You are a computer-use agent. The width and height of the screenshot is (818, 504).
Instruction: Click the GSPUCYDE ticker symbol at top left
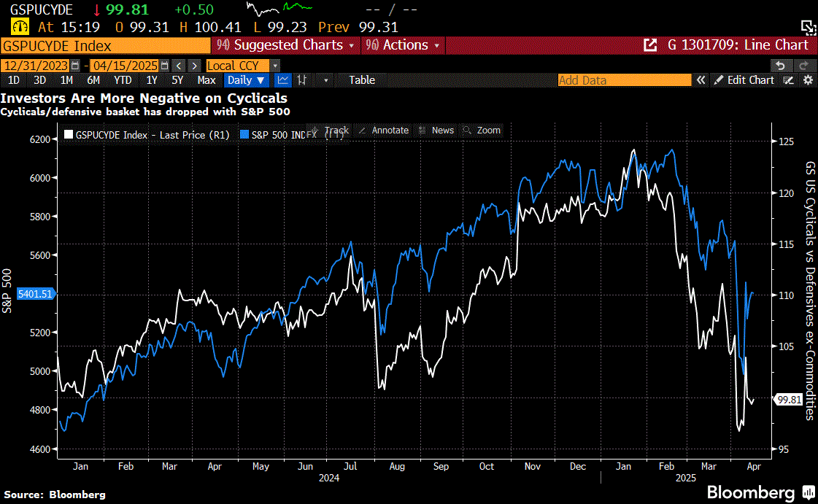click(x=42, y=9)
